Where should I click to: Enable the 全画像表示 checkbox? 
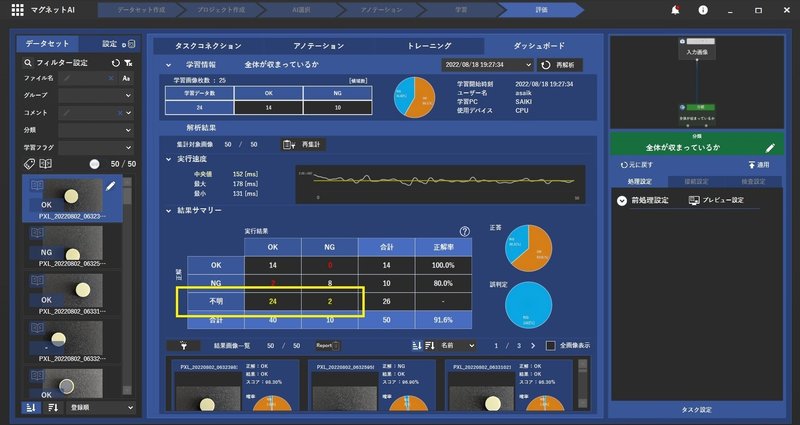[x=551, y=345]
